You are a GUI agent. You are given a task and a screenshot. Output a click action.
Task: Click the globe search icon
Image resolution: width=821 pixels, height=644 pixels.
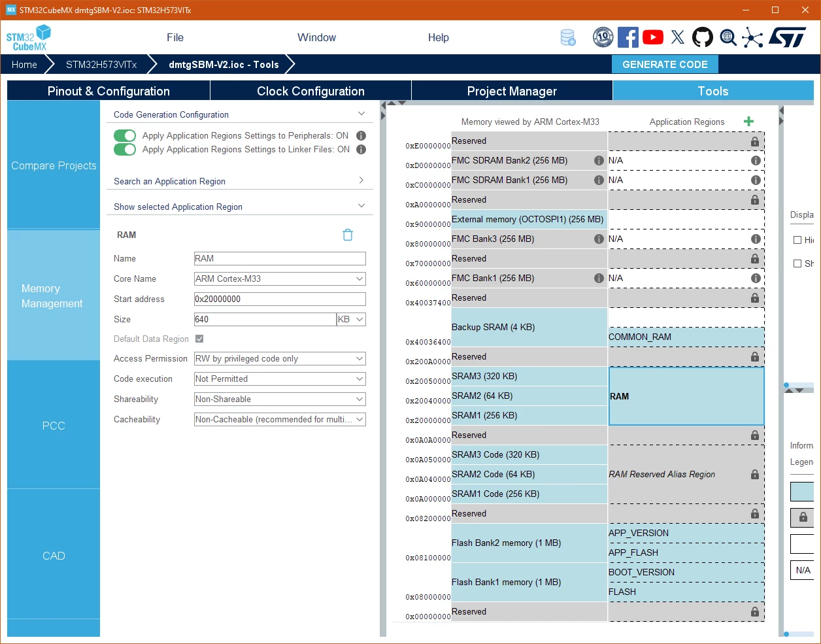point(728,37)
